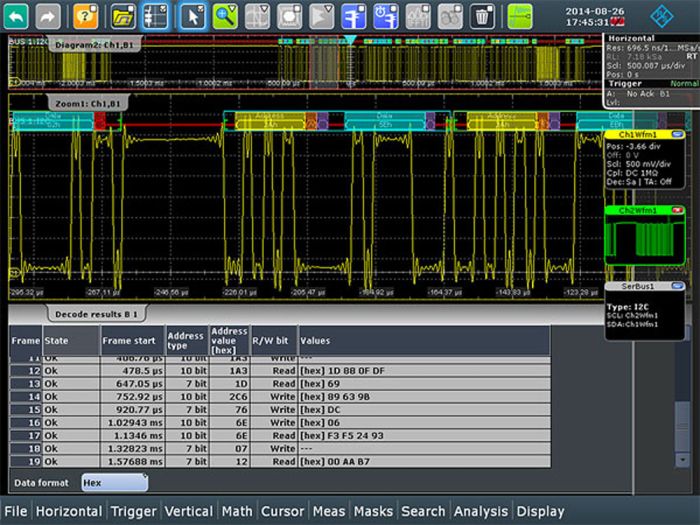Click the cyan trigger position marker
Viewport: 700px width, 525px height.
click(x=350, y=40)
